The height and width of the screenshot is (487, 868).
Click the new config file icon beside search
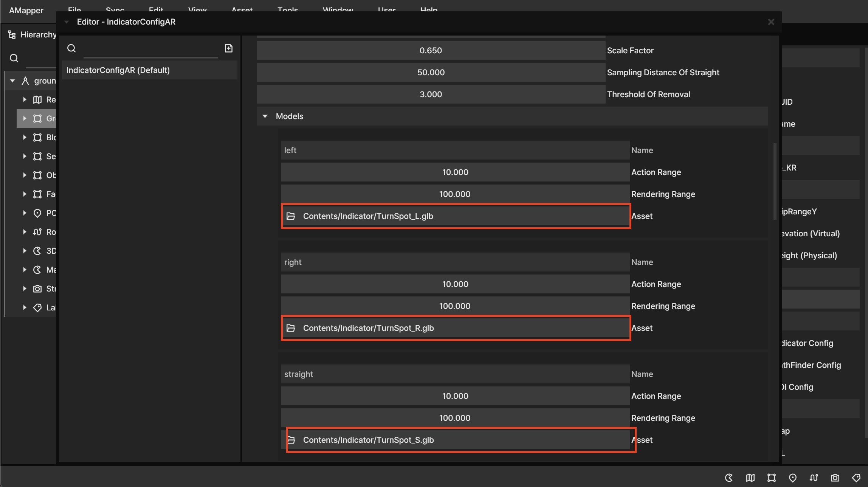(x=229, y=48)
